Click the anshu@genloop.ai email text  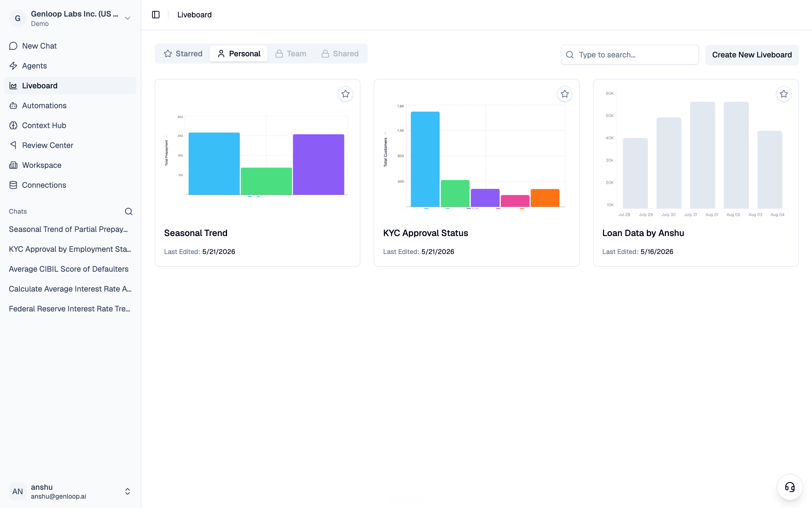[59, 496]
